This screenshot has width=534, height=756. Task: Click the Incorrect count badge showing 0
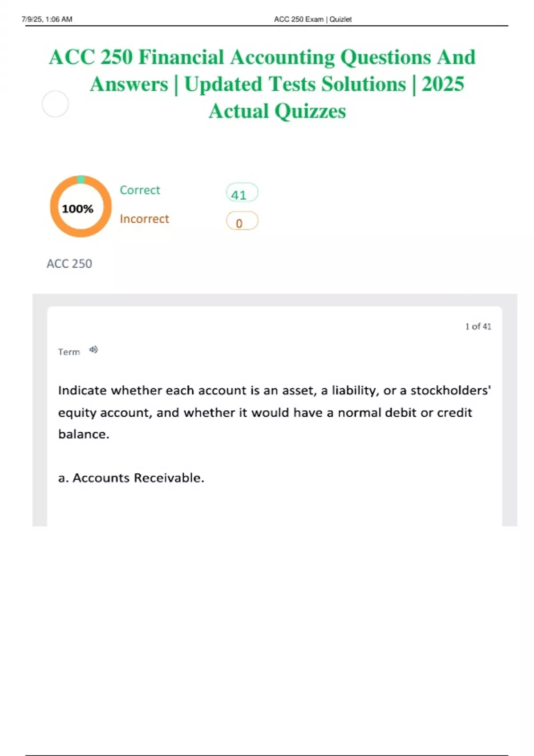click(x=242, y=221)
